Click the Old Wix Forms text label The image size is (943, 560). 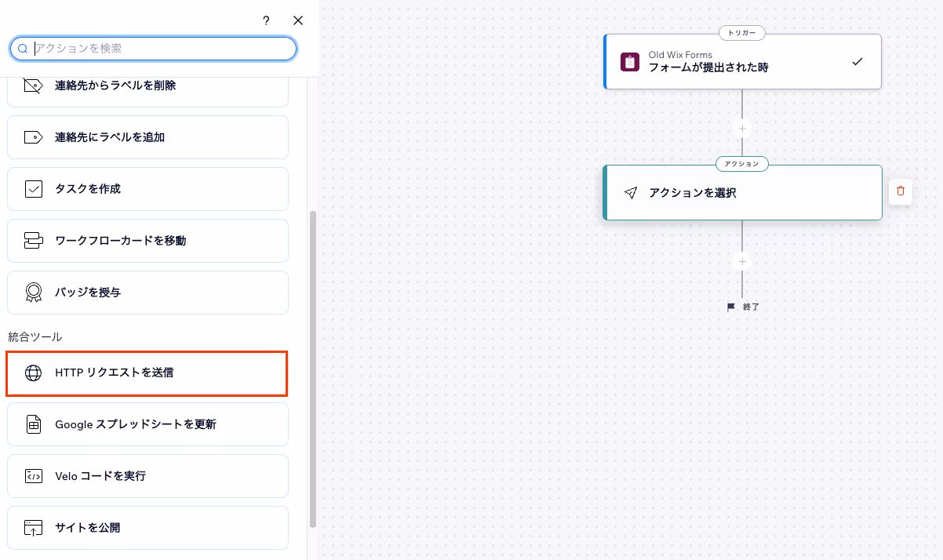coord(680,55)
